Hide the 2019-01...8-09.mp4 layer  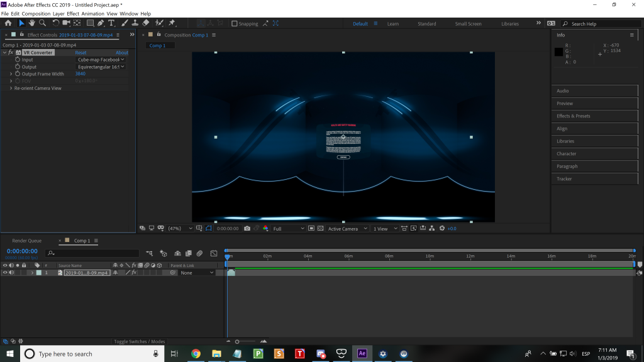(5, 272)
